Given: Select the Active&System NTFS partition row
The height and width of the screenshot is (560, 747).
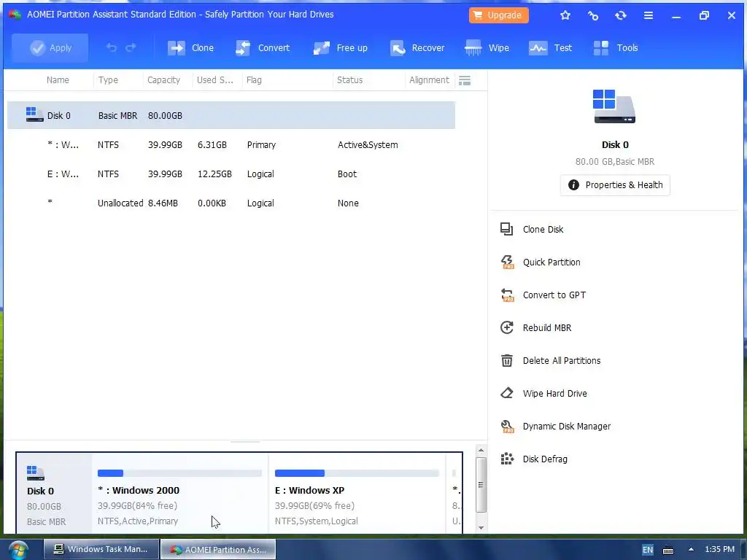Looking at the screenshot, I should [231, 145].
